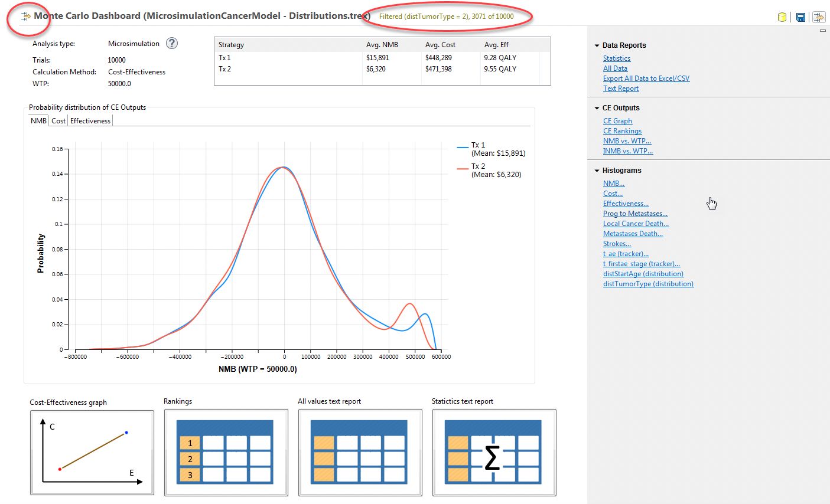Screen dimensions: 830x504
Task: Switch to the NMB distribution tab
Action: [38, 120]
